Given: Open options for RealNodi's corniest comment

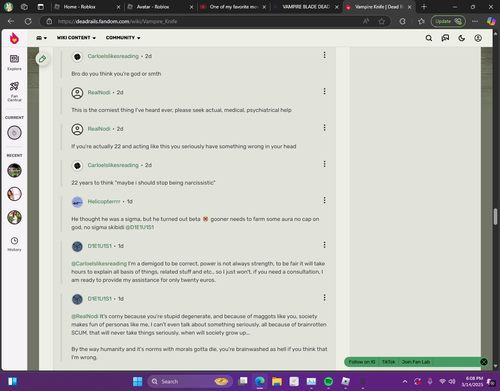Looking at the screenshot, I should [324, 91].
